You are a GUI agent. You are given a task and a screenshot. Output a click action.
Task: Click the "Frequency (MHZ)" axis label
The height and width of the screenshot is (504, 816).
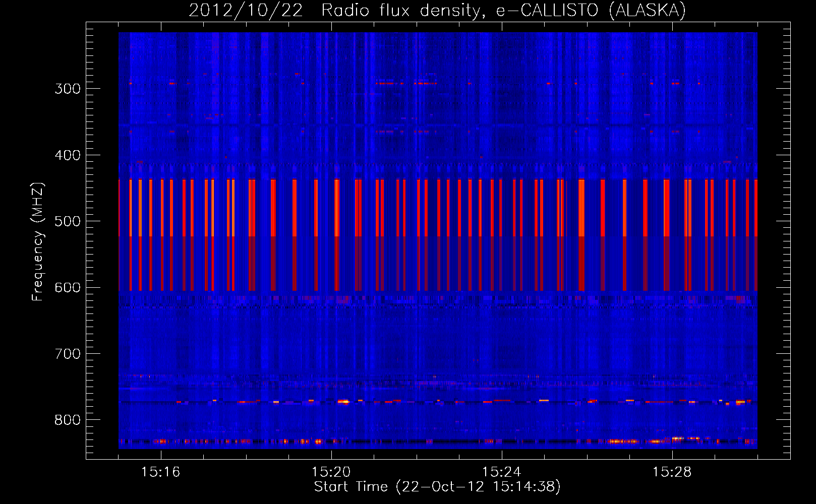[x=38, y=242]
